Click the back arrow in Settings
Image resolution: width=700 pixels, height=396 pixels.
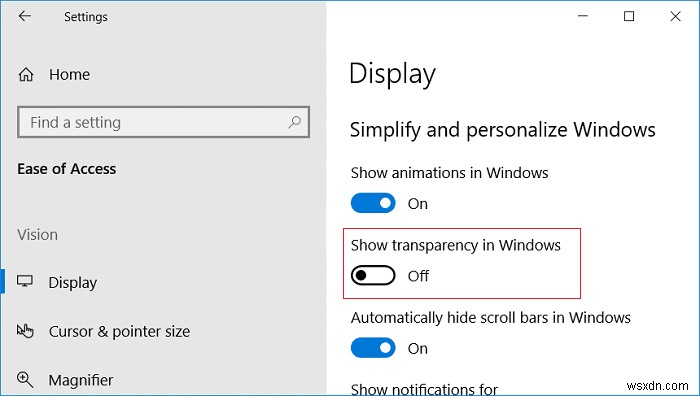tap(25, 17)
